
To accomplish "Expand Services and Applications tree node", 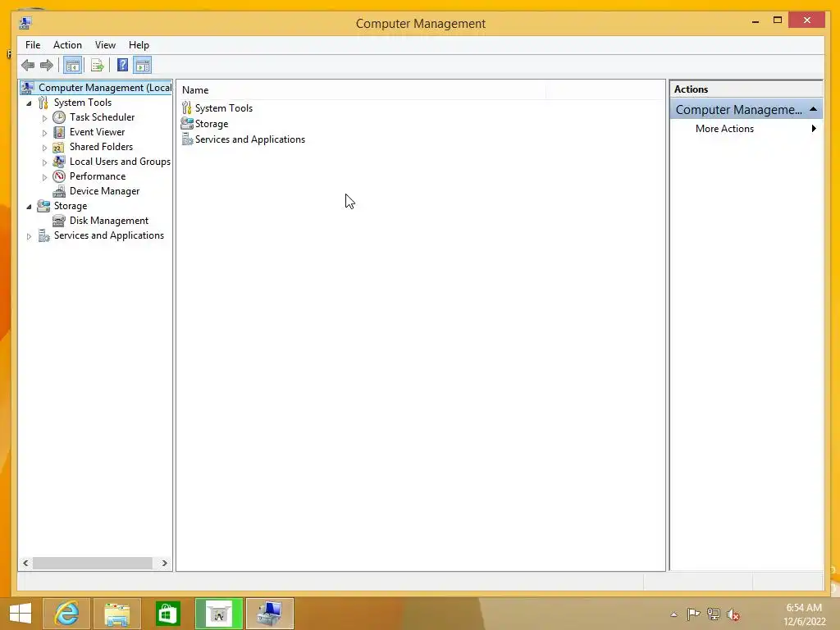I will pos(29,235).
